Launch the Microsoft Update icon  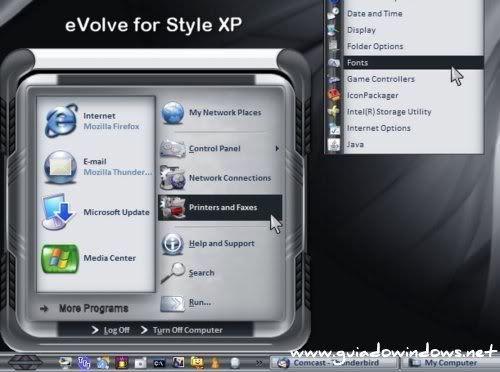(58, 212)
